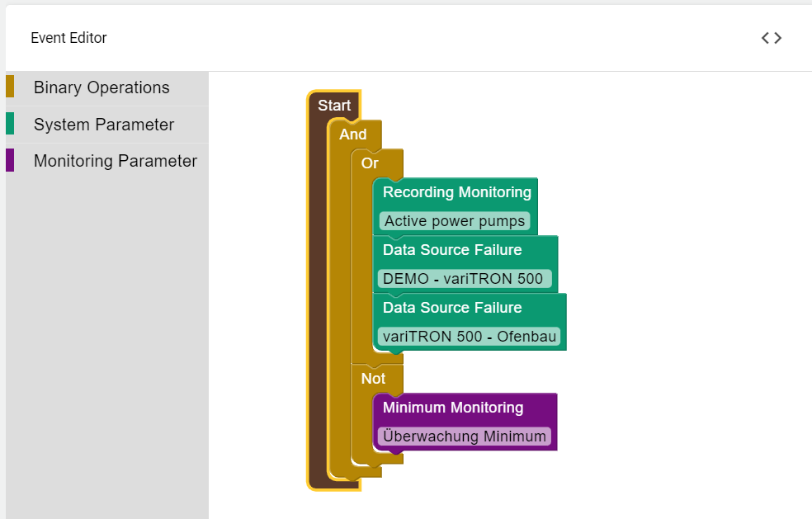Open the variTRON 500 - Ofenbau dropdown
The height and width of the screenshot is (519, 812).
click(x=469, y=337)
